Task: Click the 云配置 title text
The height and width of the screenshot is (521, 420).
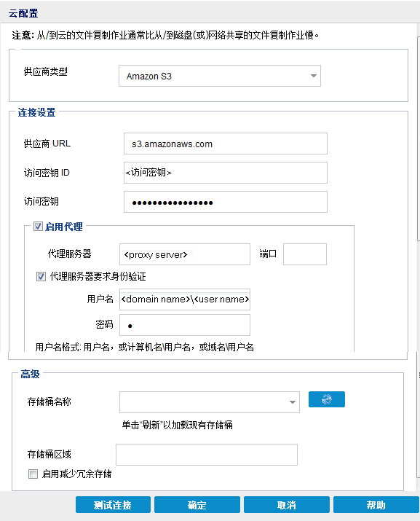Action: coord(23,13)
